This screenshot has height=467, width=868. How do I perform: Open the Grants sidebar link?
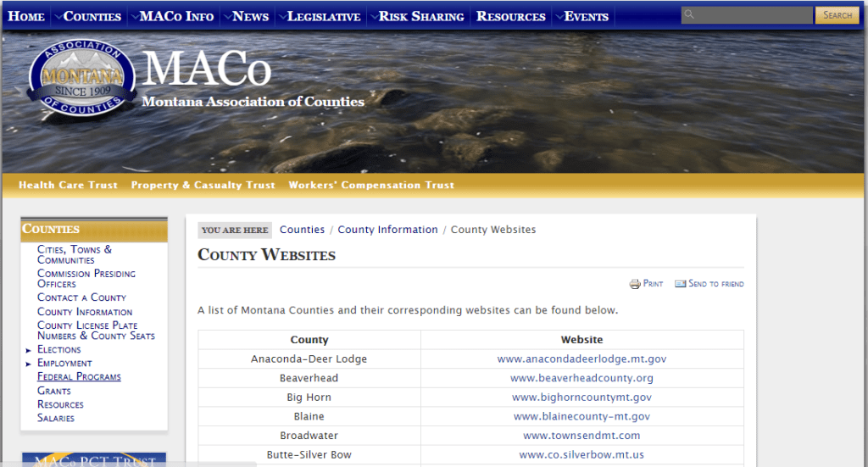point(54,391)
